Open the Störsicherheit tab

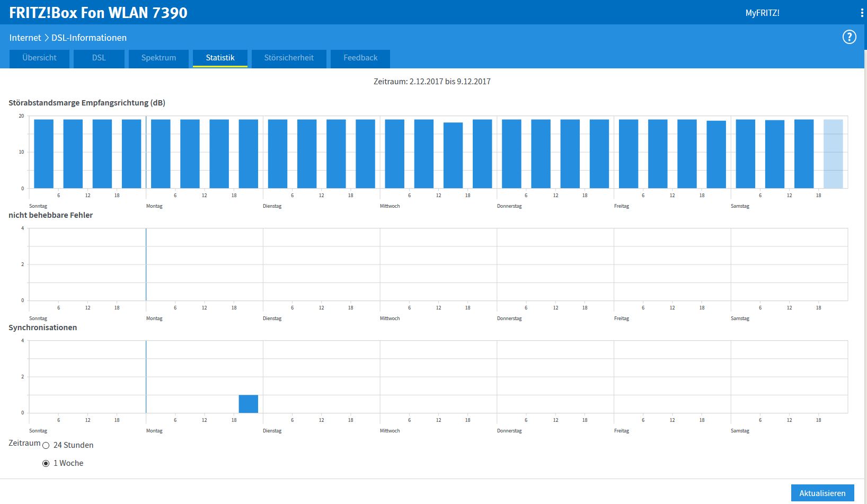[289, 58]
